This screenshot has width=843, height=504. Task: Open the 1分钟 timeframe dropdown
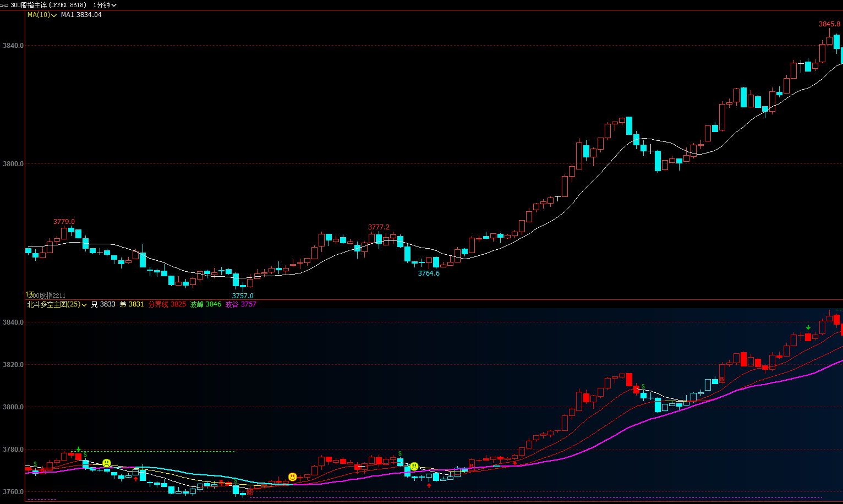[x=105, y=5]
